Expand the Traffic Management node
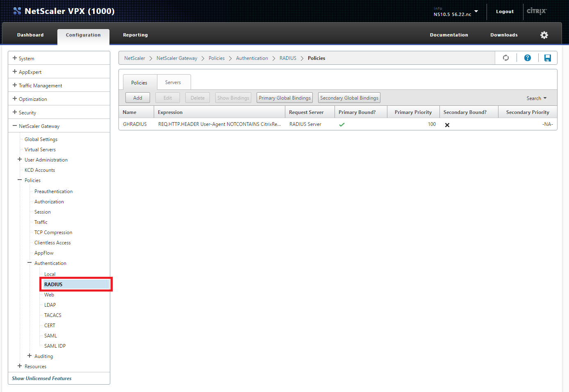Viewport: 569px width, 392px height. (x=15, y=85)
